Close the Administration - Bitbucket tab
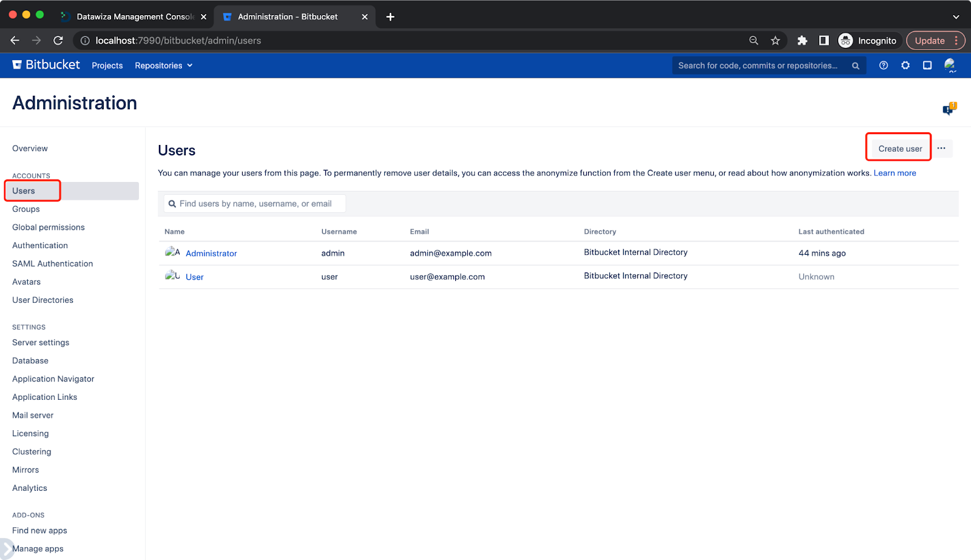Image resolution: width=971 pixels, height=560 pixels. tap(365, 17)
